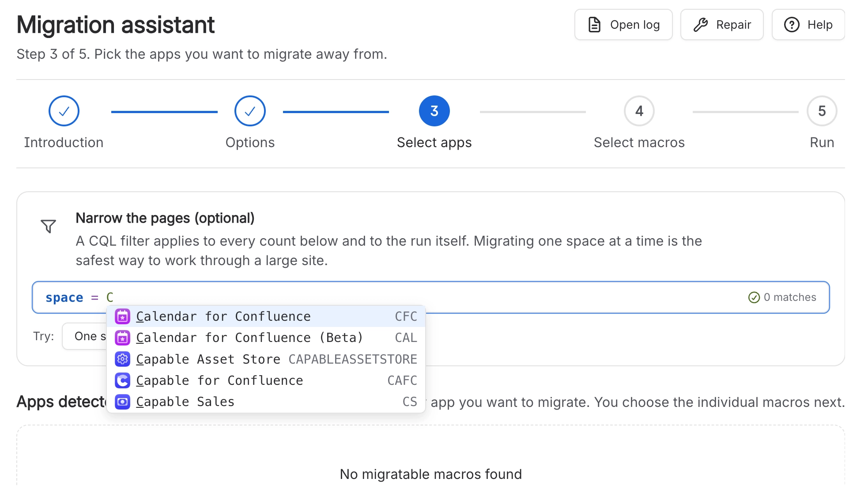This screenshot has width=868, height=486.
Task: Jump to step 4 Select macros
Action: tap(639, 111)
